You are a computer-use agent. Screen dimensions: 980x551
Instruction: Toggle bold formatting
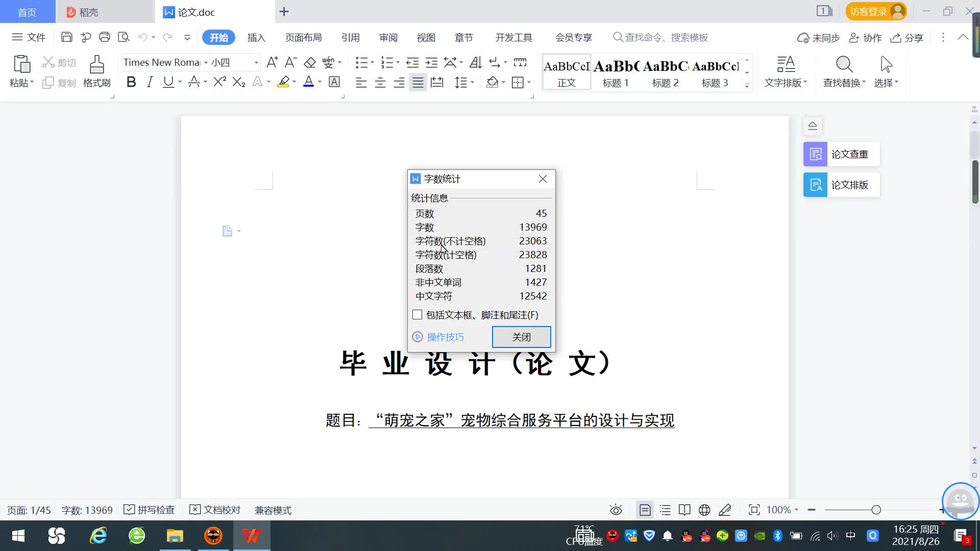click(x=131, y=82)
